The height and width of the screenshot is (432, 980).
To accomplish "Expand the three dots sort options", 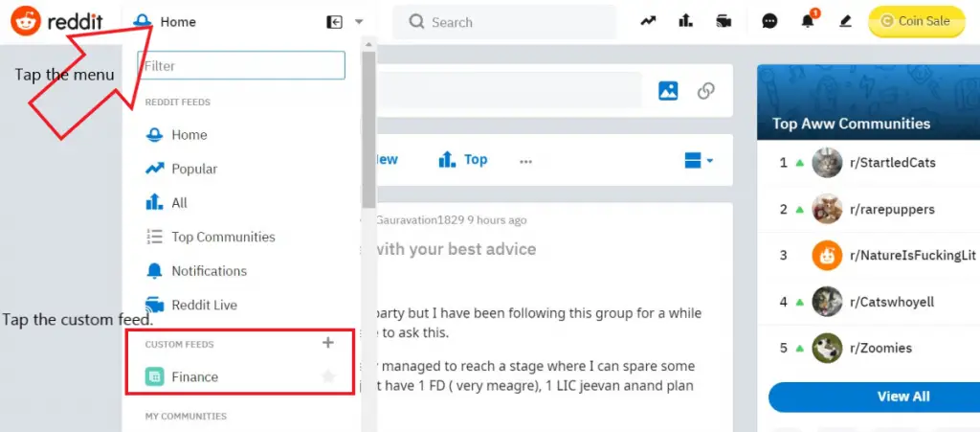I will click(x=525, y=161).
